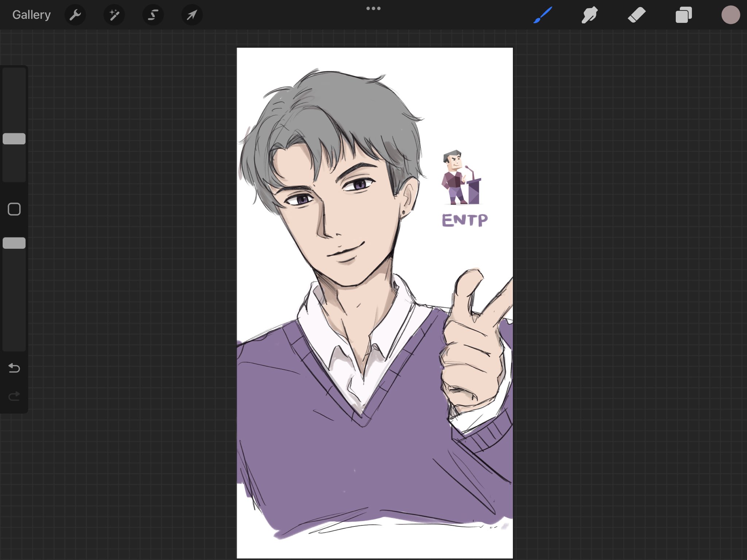This screenshot has width=747, height=560.
Task: Click the ENTP handwritten text on canvas
Action: pyautogui.click(x=465, y=220)
